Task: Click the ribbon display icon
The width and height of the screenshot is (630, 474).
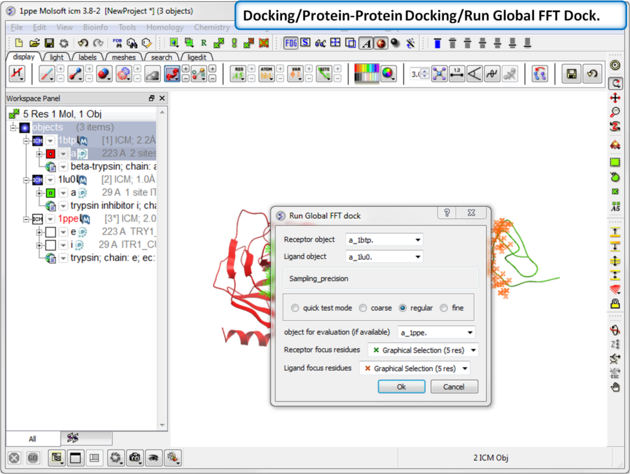Action: click(x=172, y=74)
